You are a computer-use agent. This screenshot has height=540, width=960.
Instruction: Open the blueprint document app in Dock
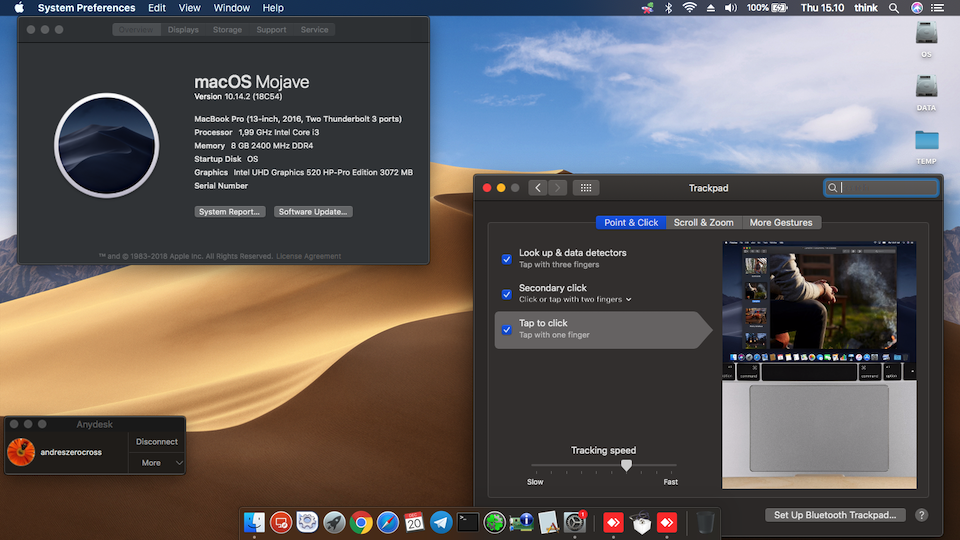click(x=548, y=522)
